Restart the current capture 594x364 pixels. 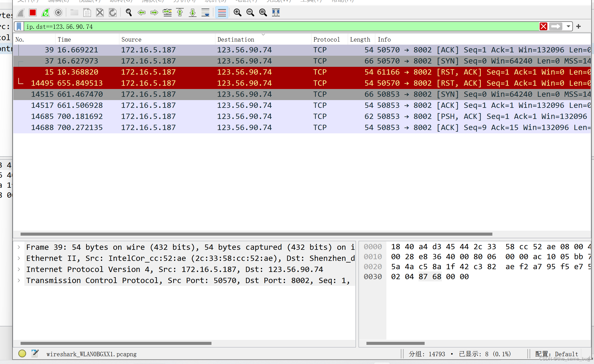[46, 12]
